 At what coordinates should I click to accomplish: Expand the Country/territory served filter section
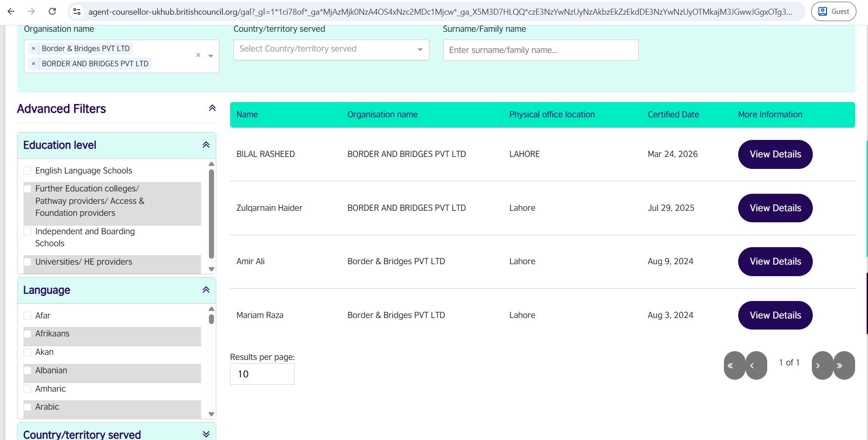206,434
